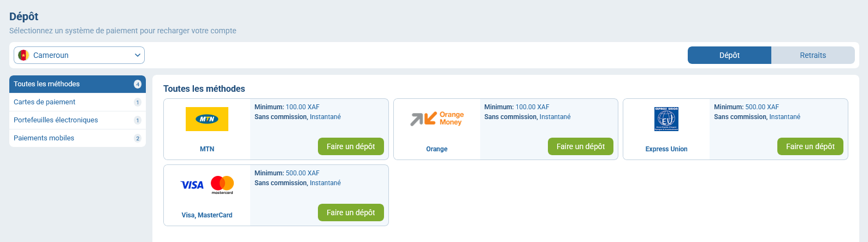Click Sans commission text in Express Union card

(740, 117)
